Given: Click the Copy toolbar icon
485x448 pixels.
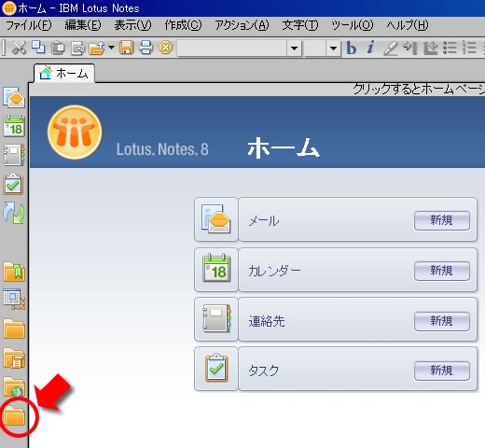Looking at the screenshot, I should coord(38,48).
